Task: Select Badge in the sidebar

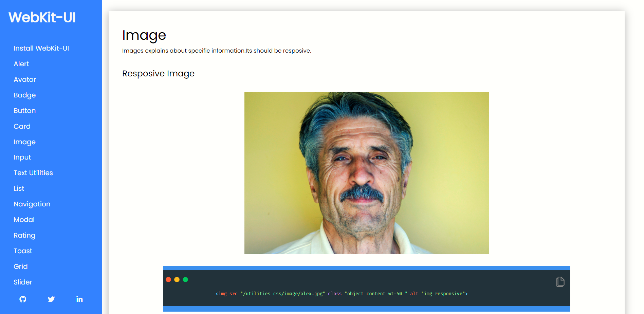Action: [24, 95]
